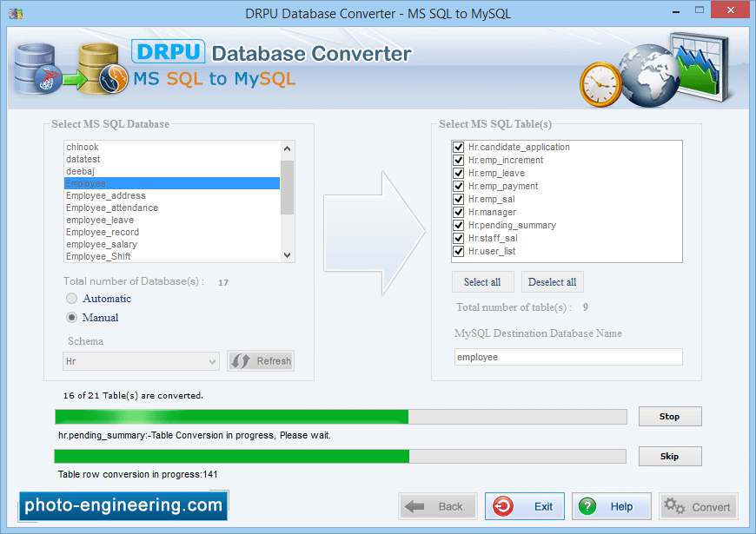Click total number of databases value 17
756x534 pixels.
pos(223,282)
